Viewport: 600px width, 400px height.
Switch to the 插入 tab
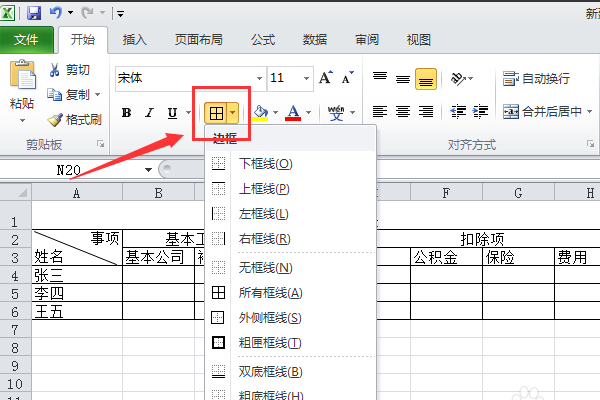[135, 39]
